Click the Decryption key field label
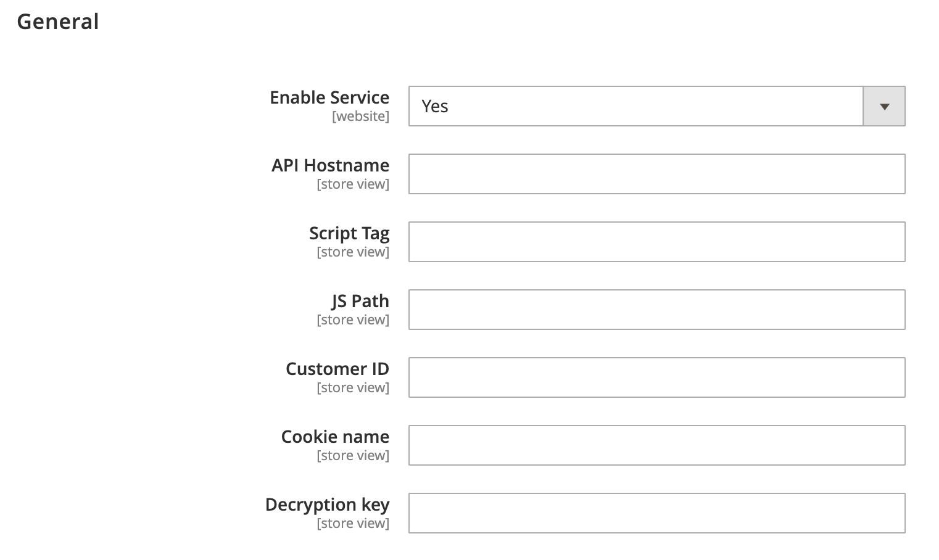This screenshot has height=560, width=939. (326, 504)
